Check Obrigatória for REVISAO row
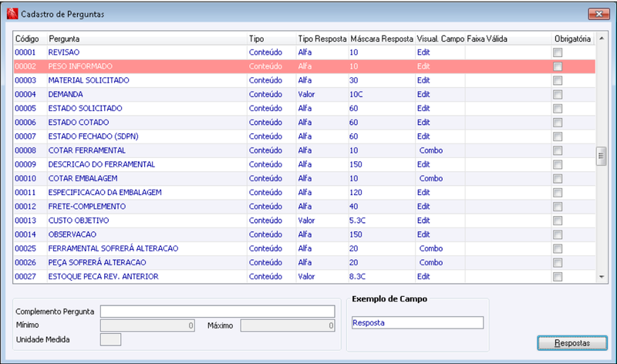Screen dimensions: 617x364 pos(557,52)
